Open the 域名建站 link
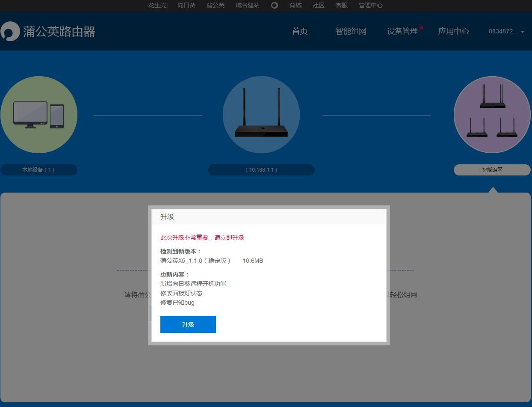 coord(248,5)
